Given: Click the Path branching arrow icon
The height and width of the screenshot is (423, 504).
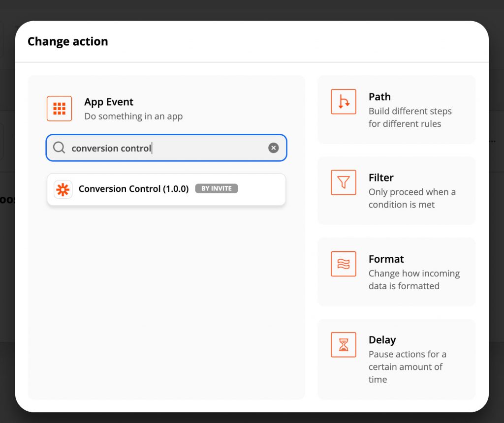Looking at the screenshot, I should pos(343,102).
